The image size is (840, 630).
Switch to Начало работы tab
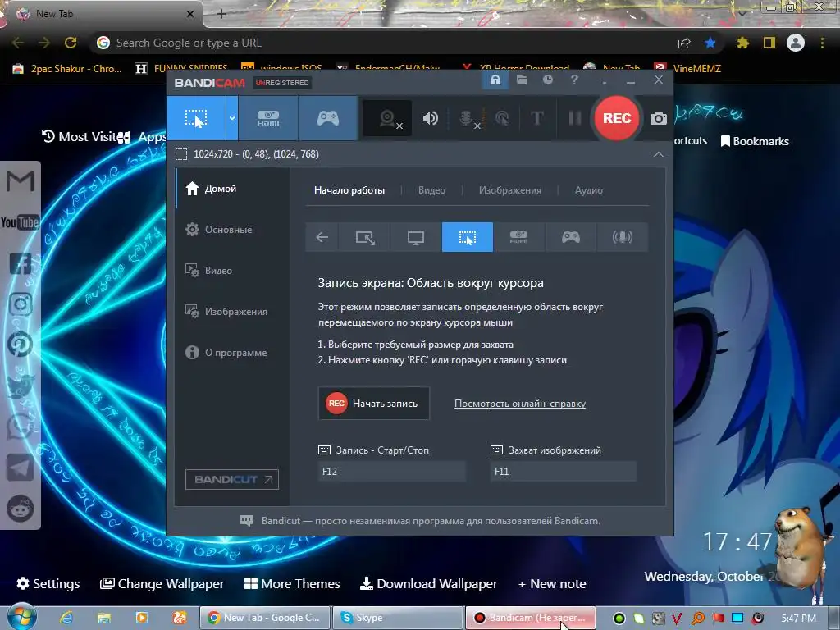[349, 190]
